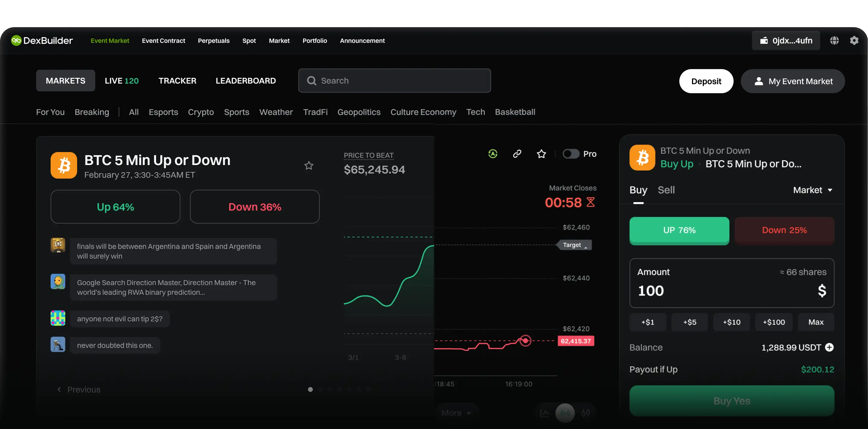Image resolution: width=868 pixels, height=429 pixels.
Task: Open the line chart view icon
Action: [544, 413]
